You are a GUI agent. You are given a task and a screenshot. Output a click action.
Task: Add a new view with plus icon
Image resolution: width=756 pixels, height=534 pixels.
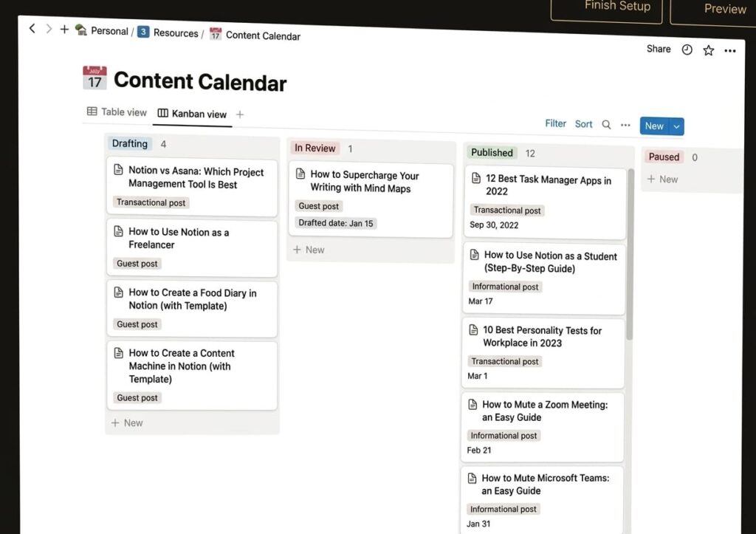coord(240,114)
